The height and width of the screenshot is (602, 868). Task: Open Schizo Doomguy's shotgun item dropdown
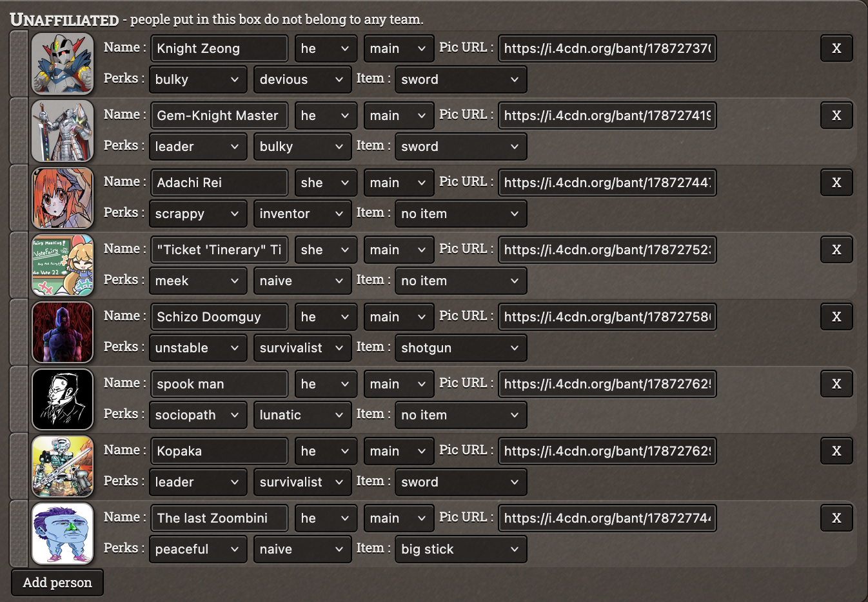tap(461, 348)
